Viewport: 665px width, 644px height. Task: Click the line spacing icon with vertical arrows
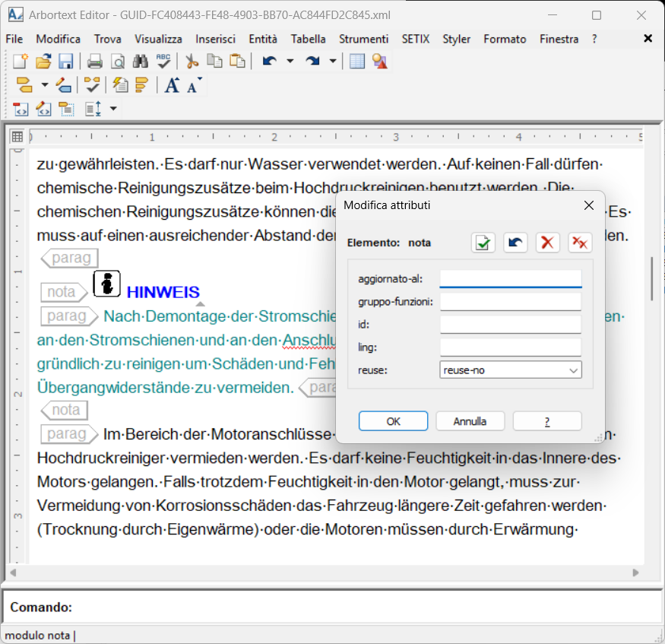click(93, 109)
